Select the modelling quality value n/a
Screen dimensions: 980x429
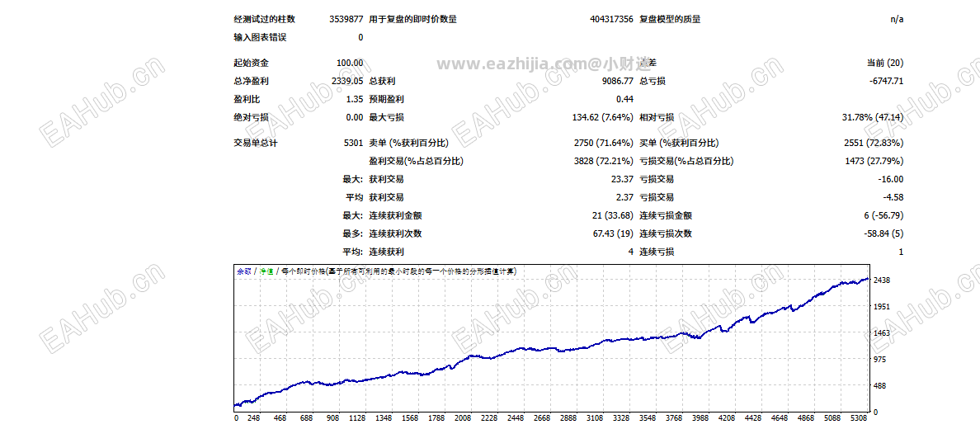(x=897, y=19)
